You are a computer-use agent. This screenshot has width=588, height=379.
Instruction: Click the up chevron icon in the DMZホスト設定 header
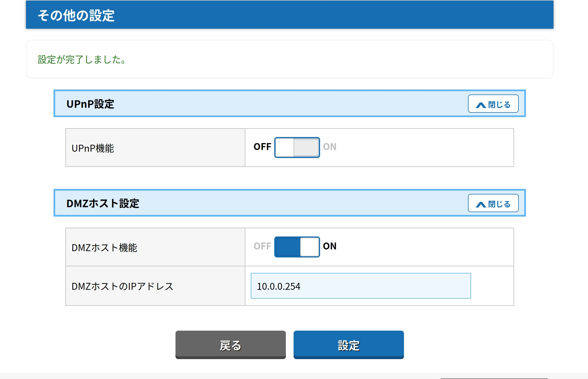481,204
